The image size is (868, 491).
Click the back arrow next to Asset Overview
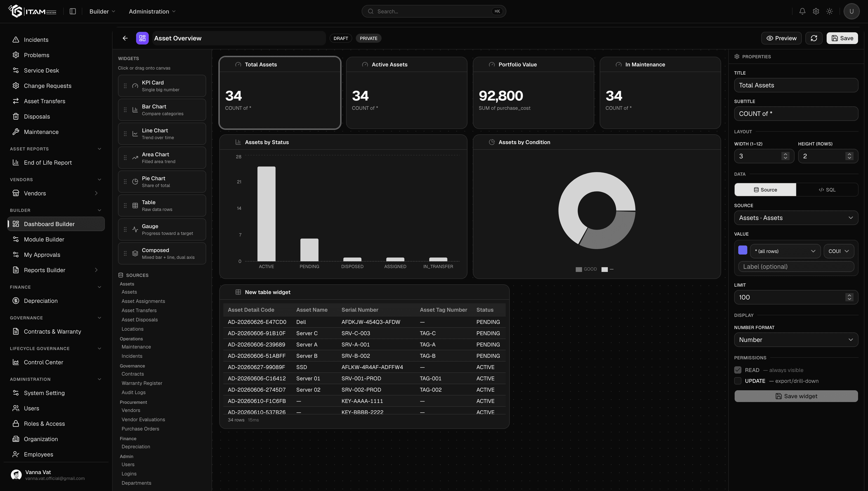point(125,38)
